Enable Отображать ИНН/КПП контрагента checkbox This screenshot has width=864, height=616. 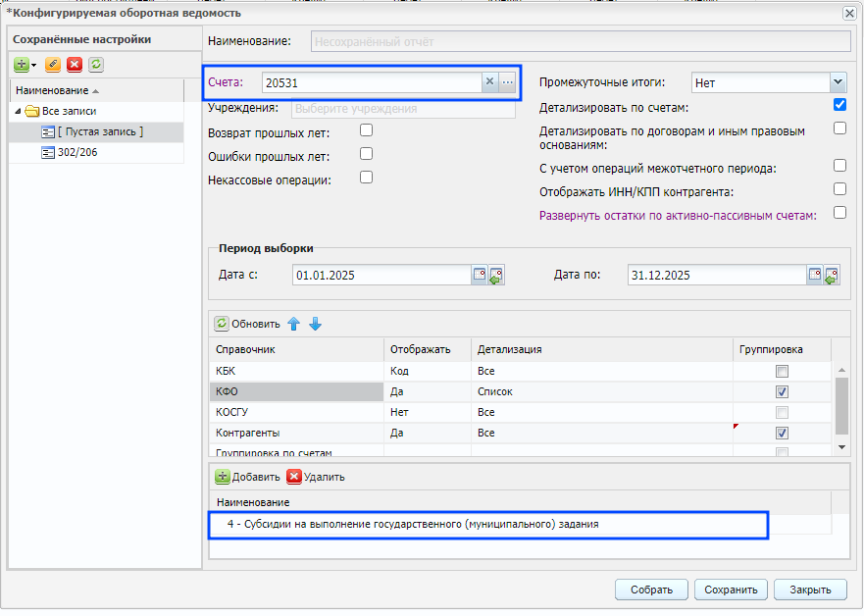point(839,189)
